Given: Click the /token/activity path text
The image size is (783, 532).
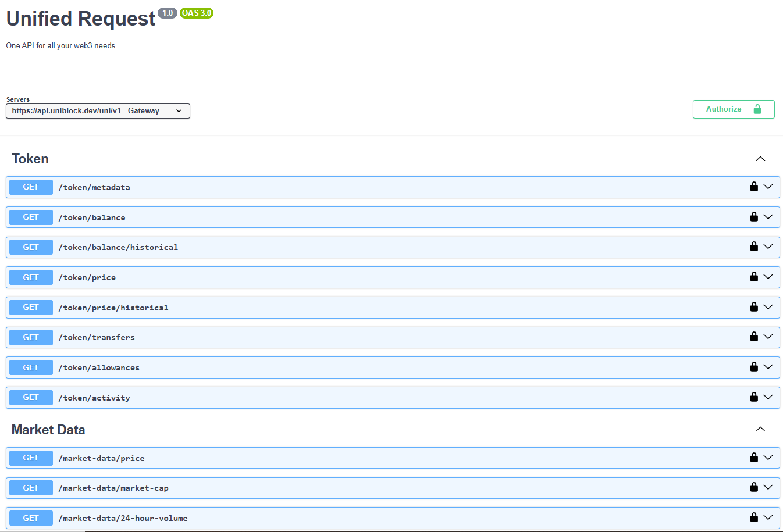Looking at the screenshot, I should click(x=94, y=398).
